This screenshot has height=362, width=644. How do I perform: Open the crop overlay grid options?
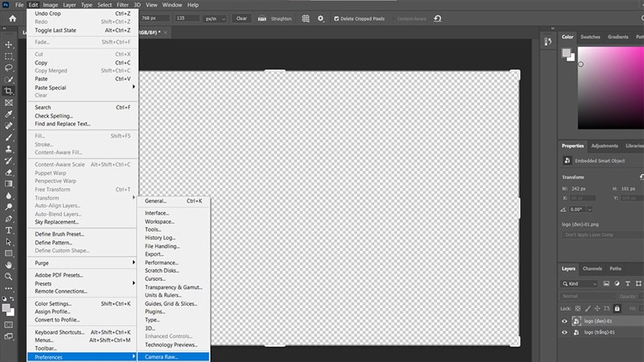pyautogui.click(x=306, y=19)
